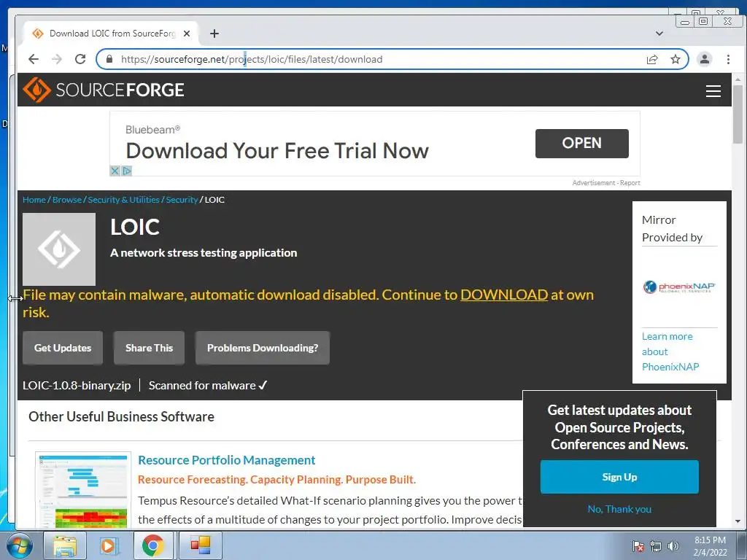The width and height of the screenshot is (747, 560).
Task: Click the Tempus Resource screenshot thumbnail
Action: coord(83,491)
